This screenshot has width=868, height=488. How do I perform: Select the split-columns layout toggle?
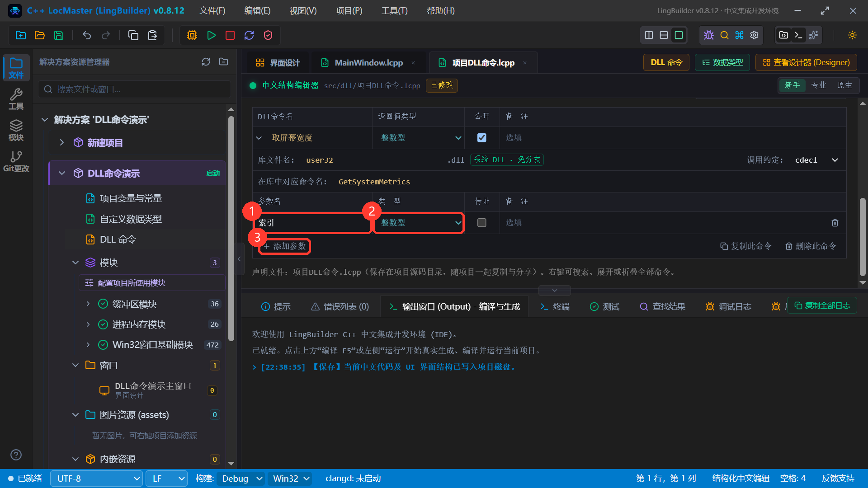coord(649,35)
